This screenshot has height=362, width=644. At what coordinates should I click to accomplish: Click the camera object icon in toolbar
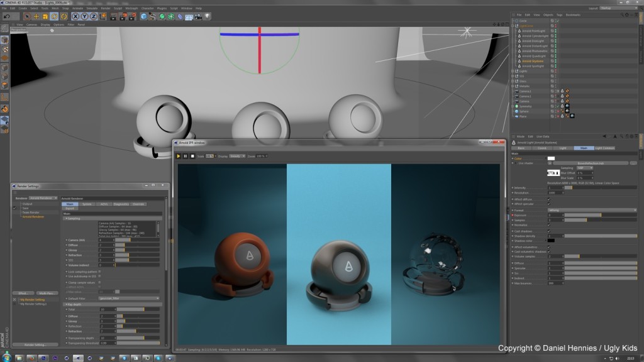(198, 16)
